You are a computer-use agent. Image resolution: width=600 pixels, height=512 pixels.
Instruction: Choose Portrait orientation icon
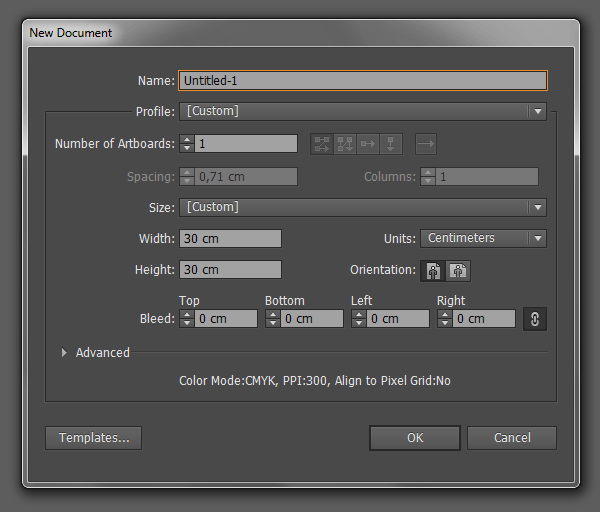click(433, 271)
